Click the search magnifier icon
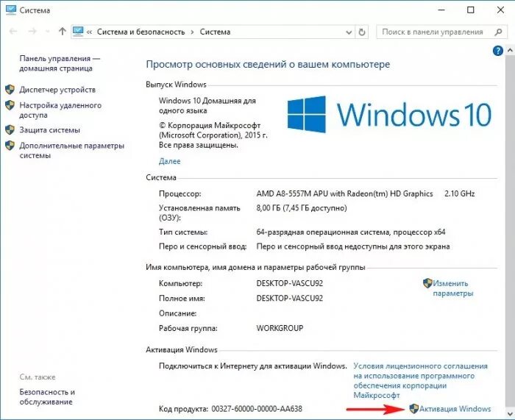This screenshot has width=515, height=420. coord(498,32)
